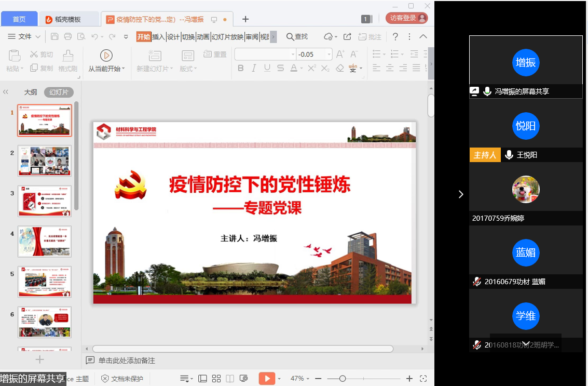This screenshot has width=588, height=386.
Task: Toggle bold formatting
Action: [x=240, y=68]
